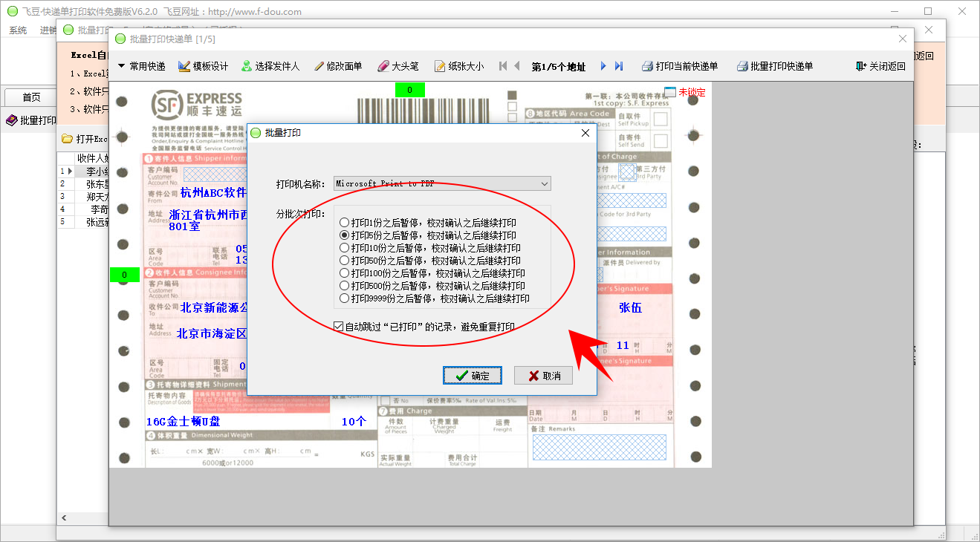Click the 确定 confirm button
This screenshot has height=542, width=980.
473,376
